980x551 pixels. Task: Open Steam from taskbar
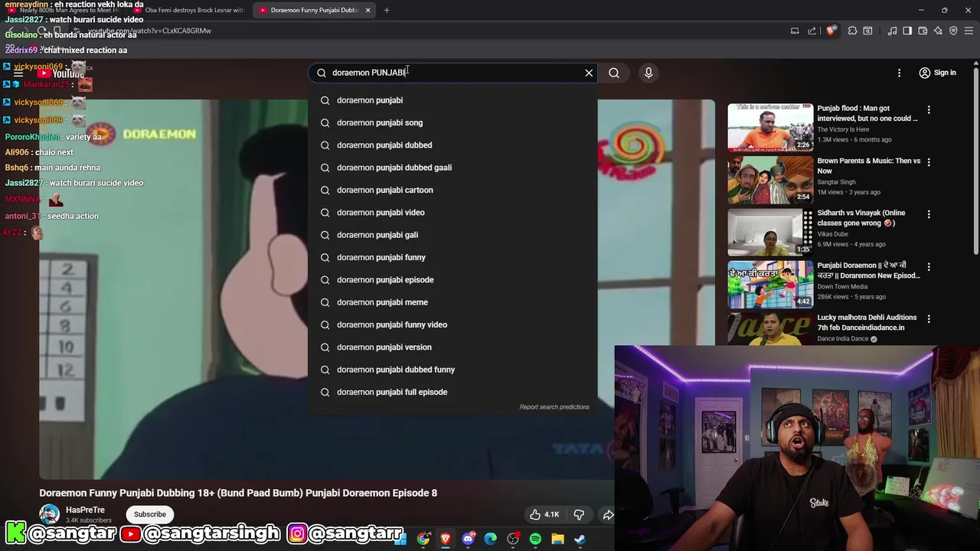click(580, 539)
